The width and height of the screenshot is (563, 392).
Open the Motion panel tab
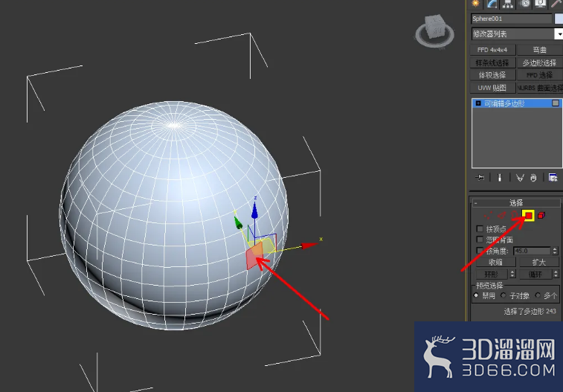[x=525, y=4]
